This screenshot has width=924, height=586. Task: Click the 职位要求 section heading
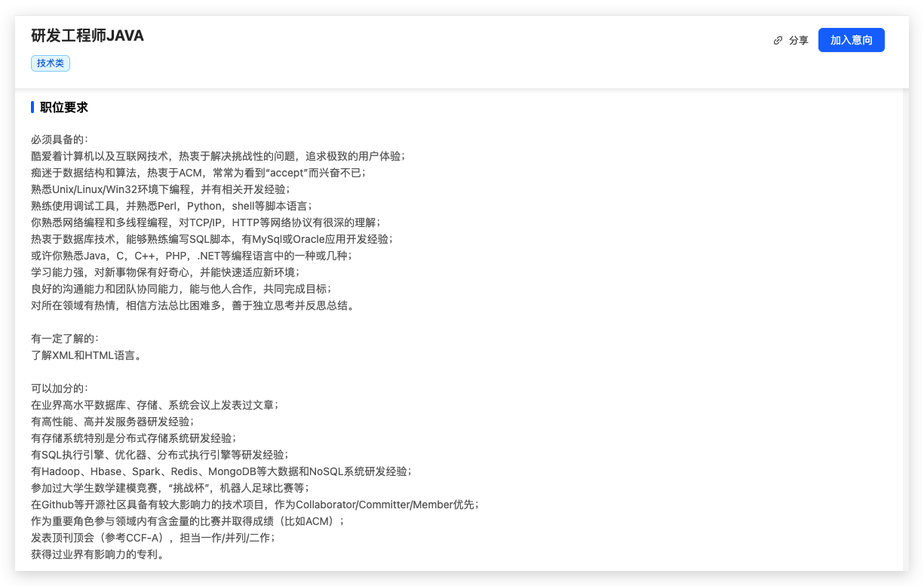64,107
